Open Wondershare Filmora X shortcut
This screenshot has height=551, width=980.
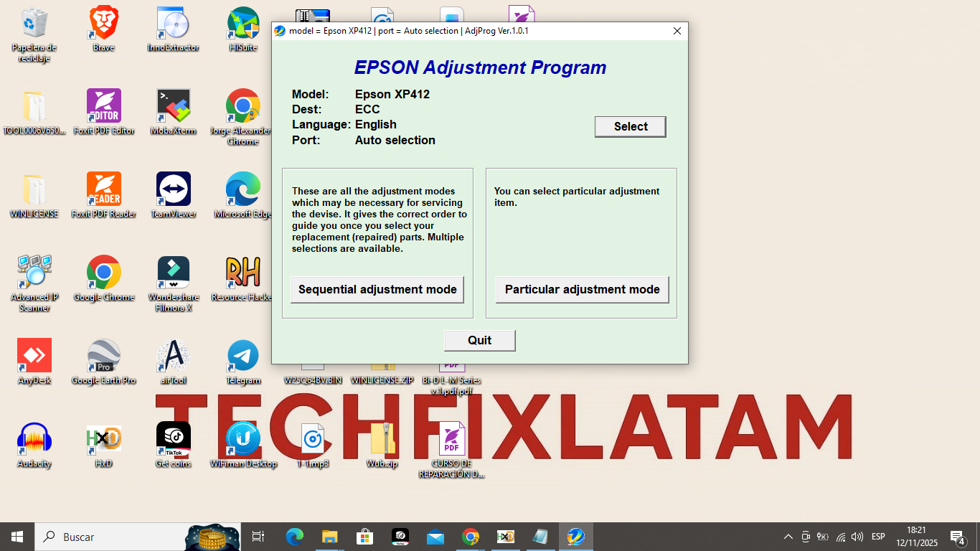tap(173, 273)
